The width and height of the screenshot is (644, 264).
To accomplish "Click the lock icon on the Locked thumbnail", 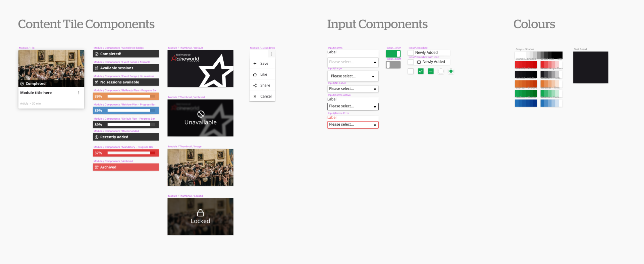I will [x=200, y=213].
